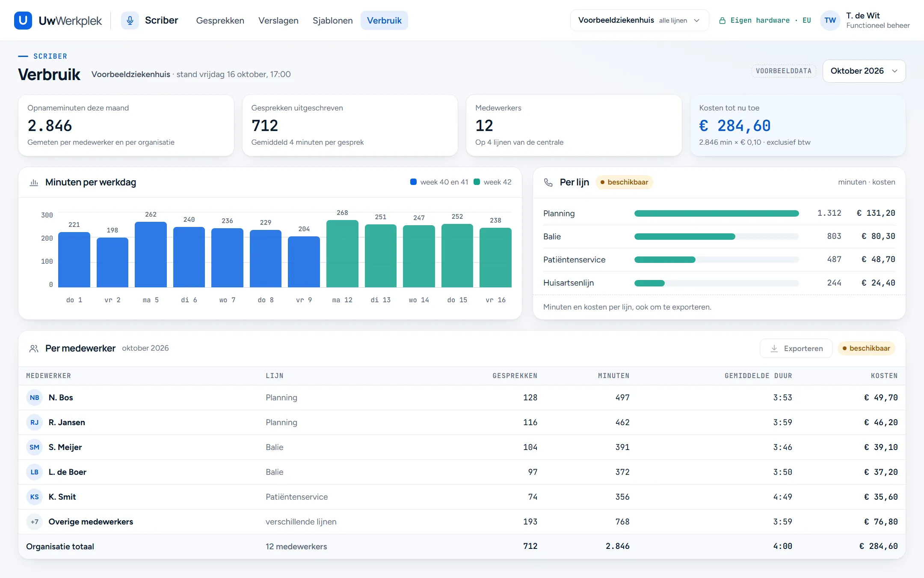Click the Balie line cost € 80,30

click(x=878, y=236)
